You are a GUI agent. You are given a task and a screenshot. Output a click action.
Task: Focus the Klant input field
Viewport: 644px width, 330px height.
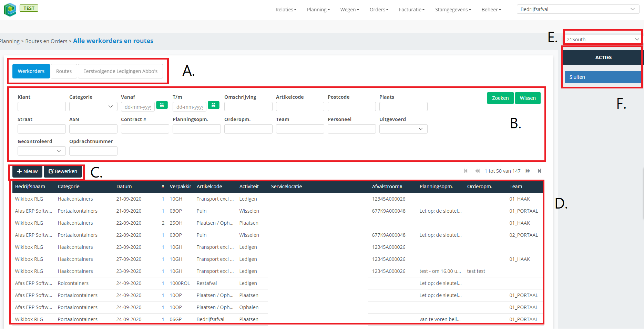pos(41,107)
